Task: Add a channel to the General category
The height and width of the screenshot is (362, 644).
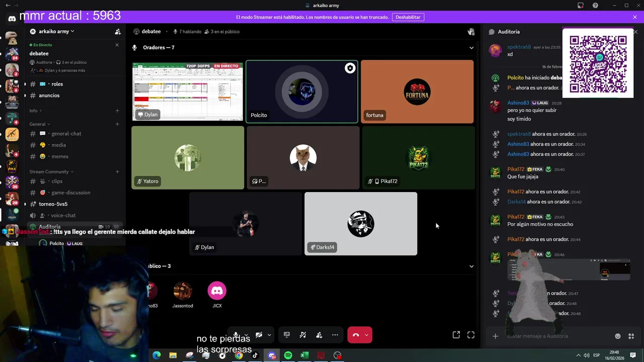Action: pyautogui.click(x=117, y=124)
